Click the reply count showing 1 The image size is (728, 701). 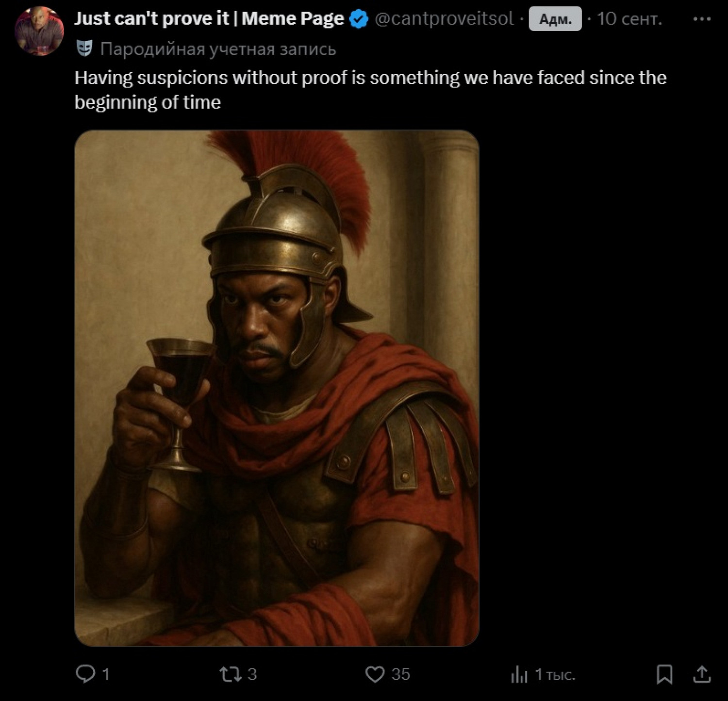click(x=106, y=674)
